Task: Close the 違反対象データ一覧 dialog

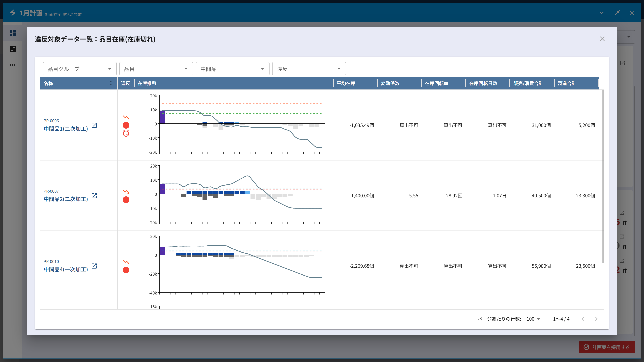Action: tap(602, 39)
